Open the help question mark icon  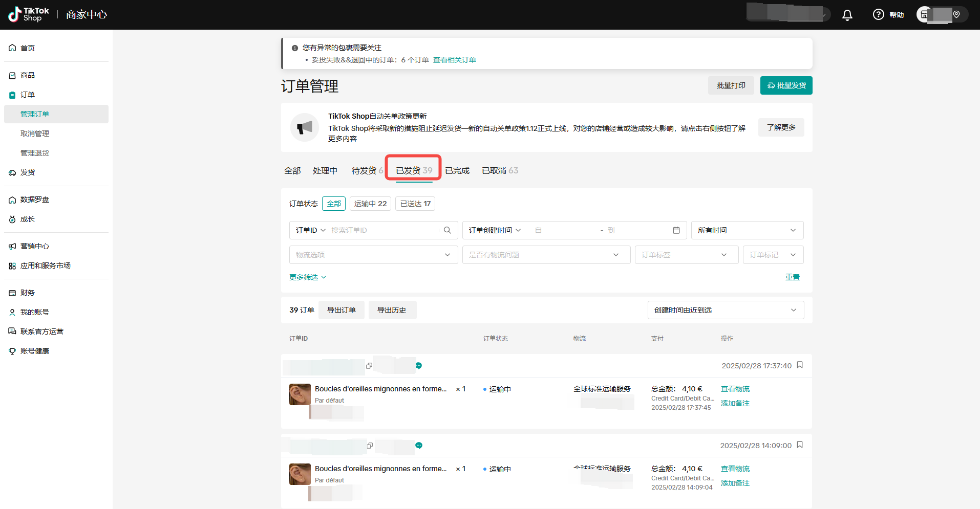pyautogui.click(x=878, y=15)
